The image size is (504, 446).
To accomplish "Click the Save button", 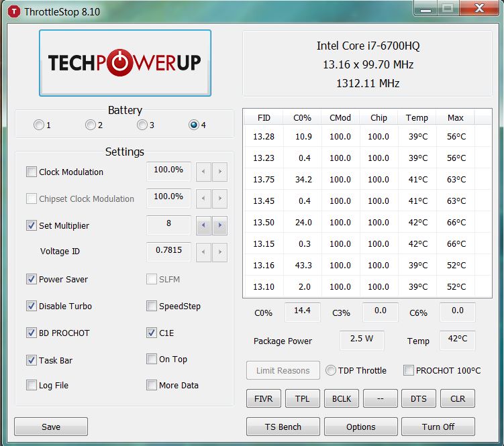I will (51, 427).
